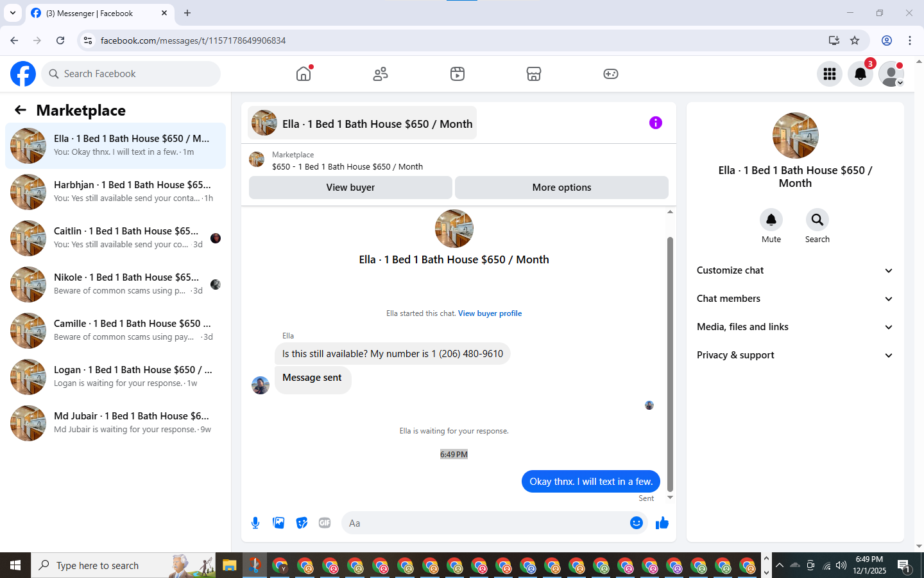924x578 pixels.
Task: Open the Facebook menu grid icon
Action: [830, 74]
